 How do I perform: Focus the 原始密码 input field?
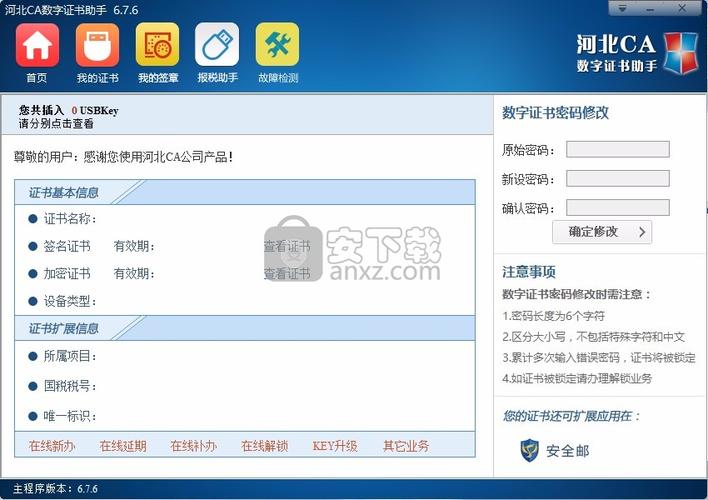617,149
